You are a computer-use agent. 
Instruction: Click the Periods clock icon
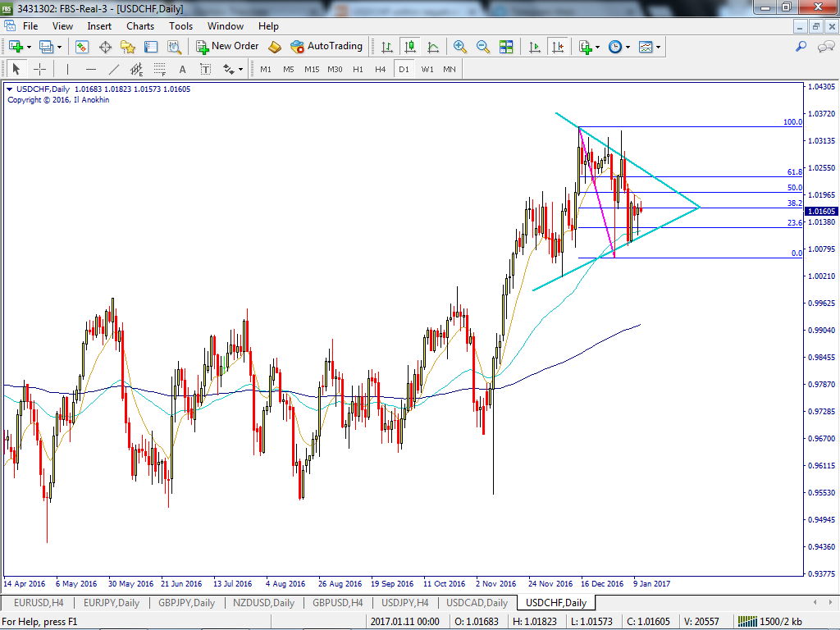[615, 47]
